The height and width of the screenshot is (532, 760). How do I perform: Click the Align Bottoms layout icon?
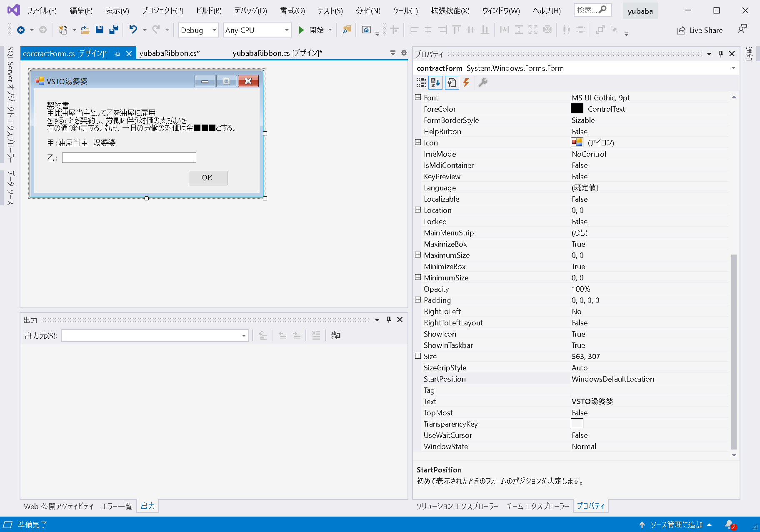[485, 30]
